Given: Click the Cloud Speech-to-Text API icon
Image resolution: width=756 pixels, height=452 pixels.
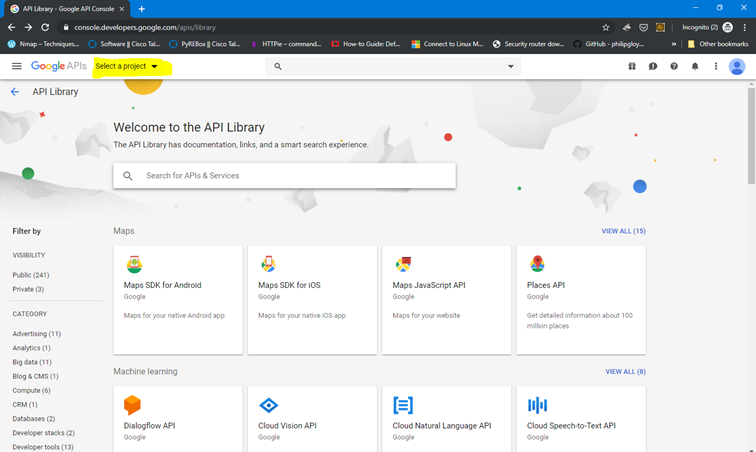Looking at the screenshot, I should (537, 405).
